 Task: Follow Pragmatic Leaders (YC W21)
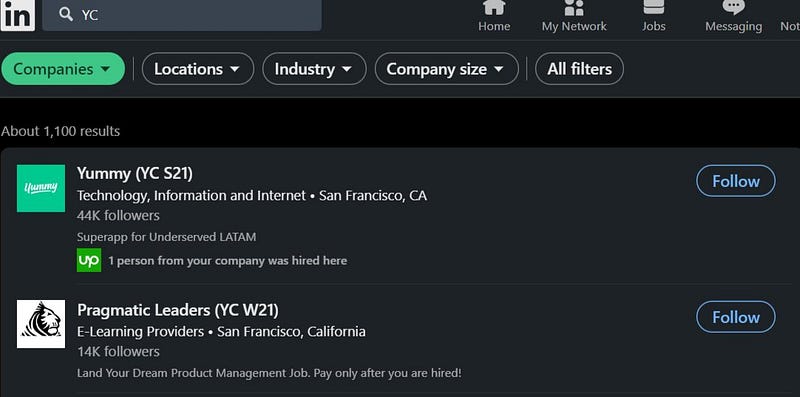[x=736, y=317]
